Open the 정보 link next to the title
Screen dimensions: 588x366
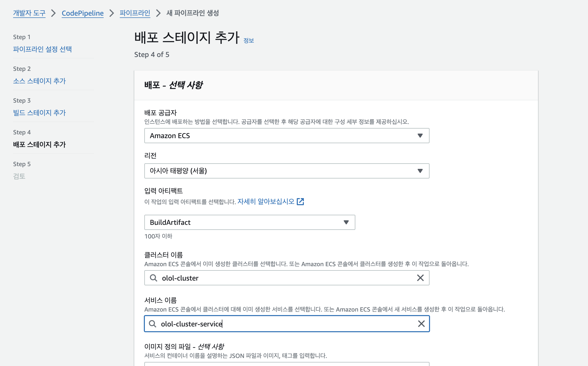(x=249, y=41)
